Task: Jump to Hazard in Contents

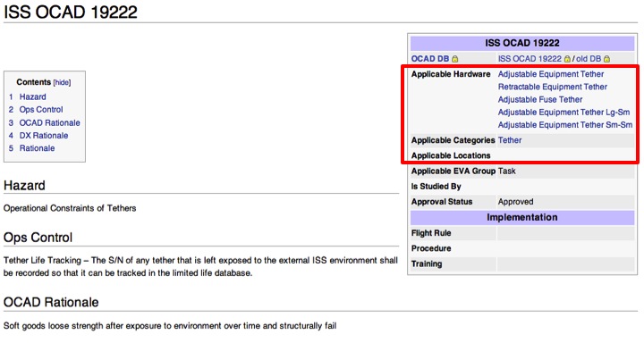Action: [33, 96]
